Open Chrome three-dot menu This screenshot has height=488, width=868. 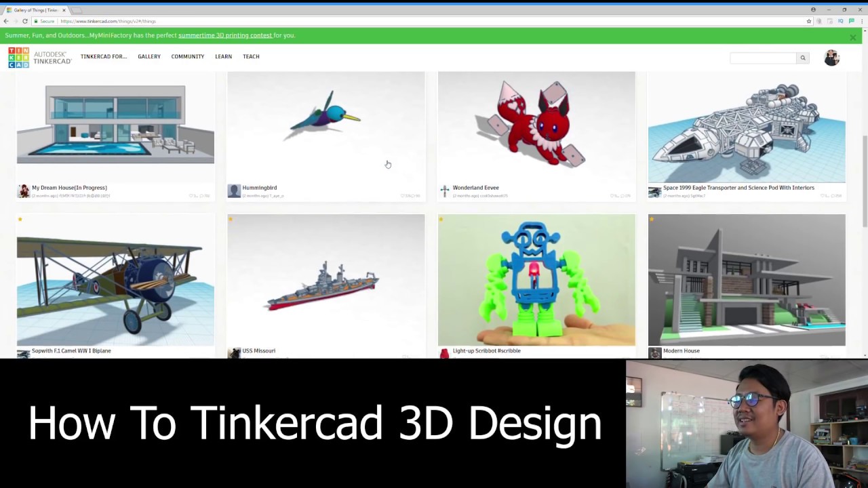pos(861,21)
